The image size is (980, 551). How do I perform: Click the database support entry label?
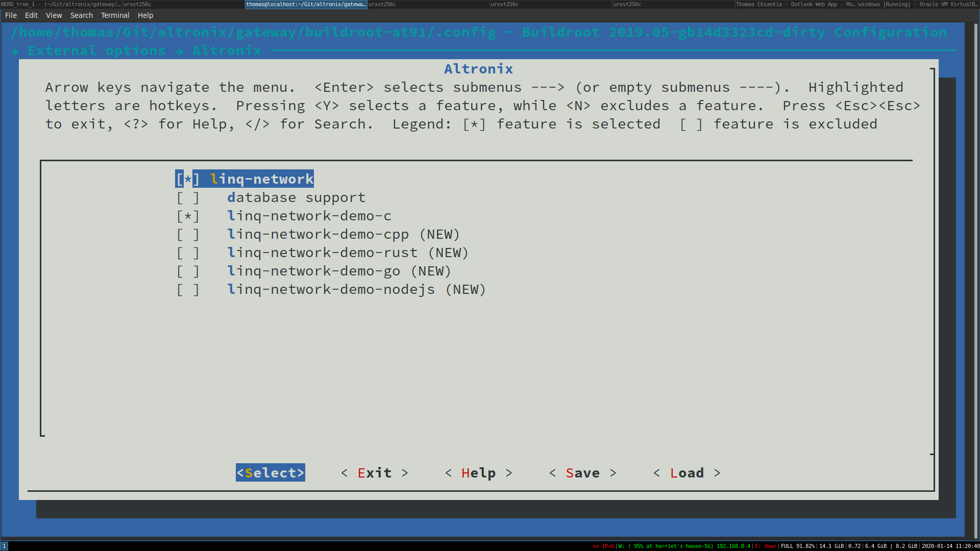296,197
